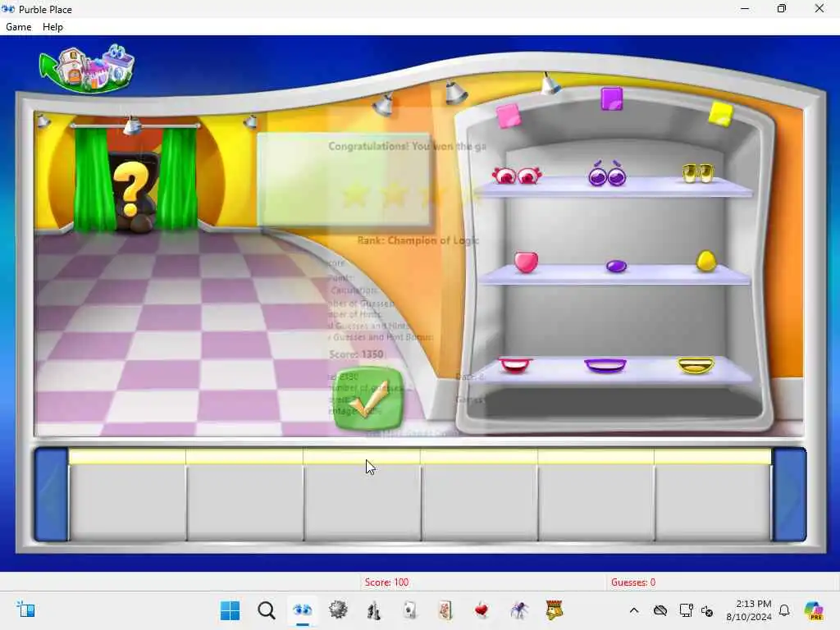Open the Game menu
This screenshot has width=840, height=630.
click(x=18, y=27)
